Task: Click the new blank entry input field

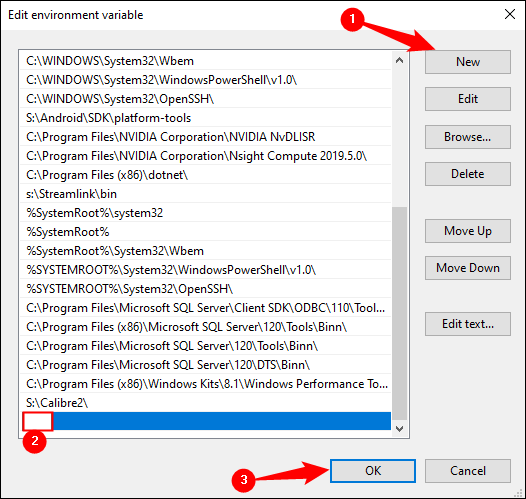Action: tap(38, 421)
